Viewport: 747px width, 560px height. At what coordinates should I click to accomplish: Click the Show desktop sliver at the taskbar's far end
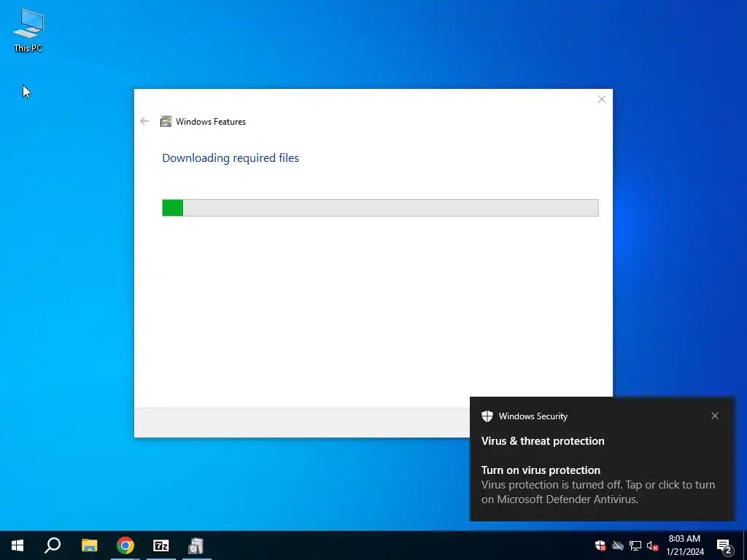745,545
